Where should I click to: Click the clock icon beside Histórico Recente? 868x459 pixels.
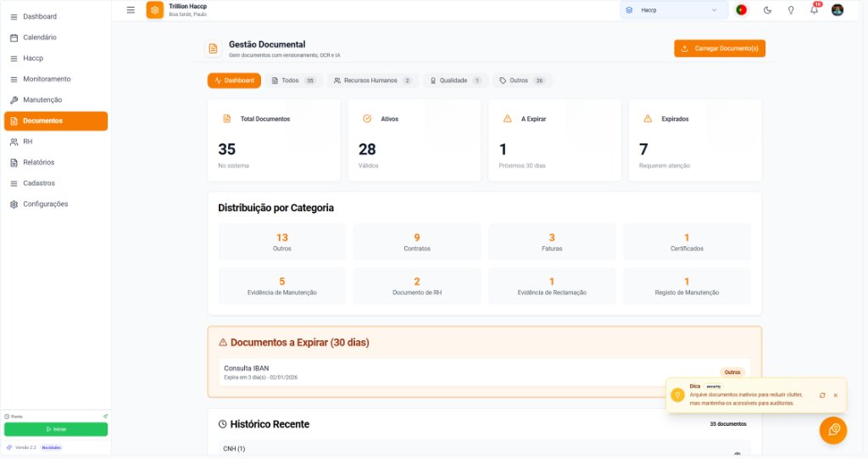click(223, 424)
